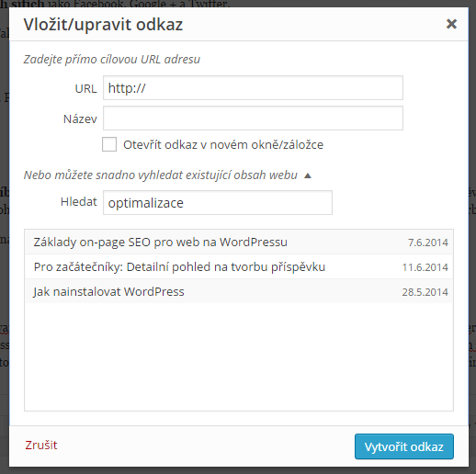This screenshot has width=476, height=474.
Task: Select result 'Pro začátečníky: Detailní pohled na tvorbu příspěvku'
Action: point(239,266)
